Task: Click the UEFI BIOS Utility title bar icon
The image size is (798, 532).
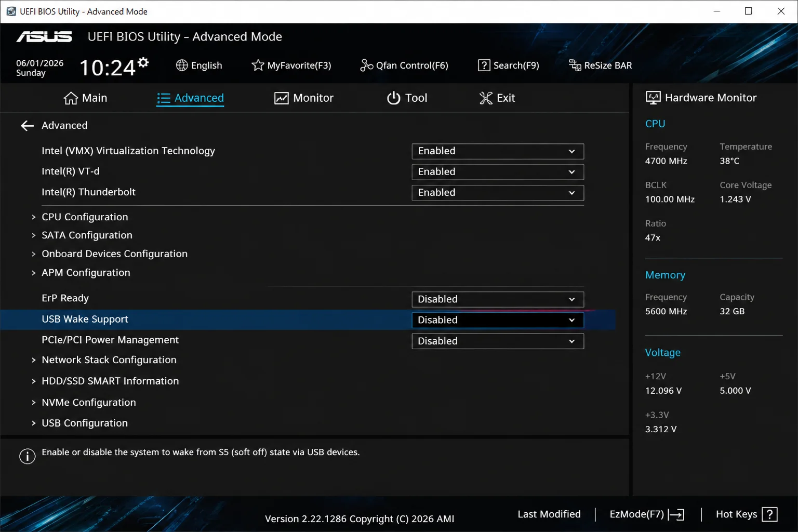Action: pos(11,11)
